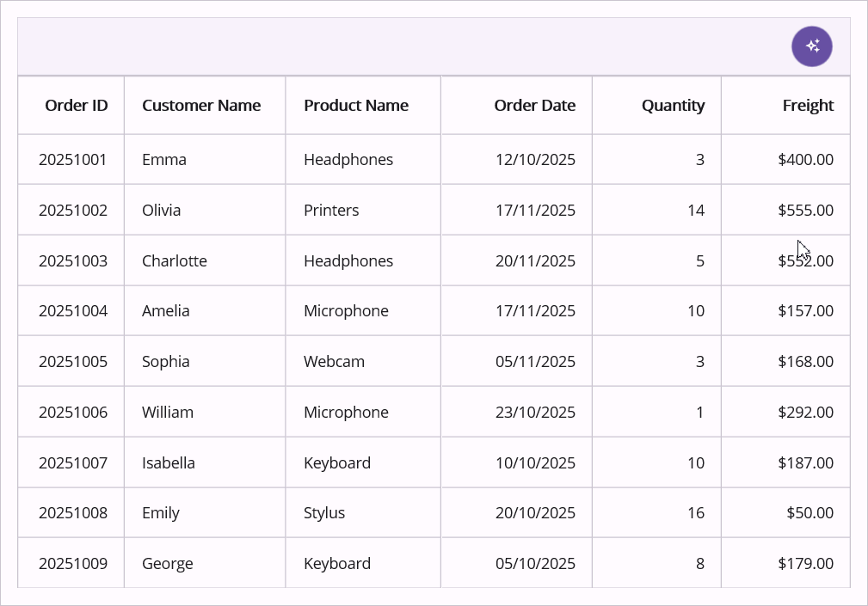Click the Product Name column header
Screen dimensions: 868x606
click(356, 106)
